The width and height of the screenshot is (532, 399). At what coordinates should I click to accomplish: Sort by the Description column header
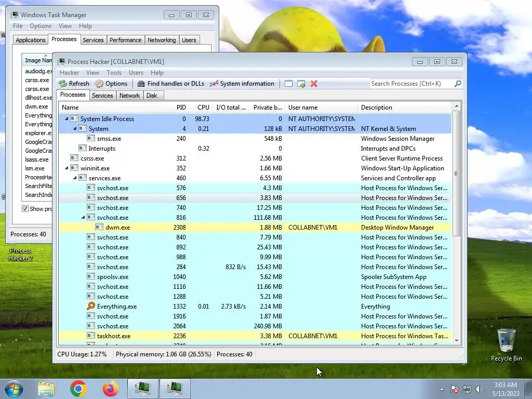point(404,108)
